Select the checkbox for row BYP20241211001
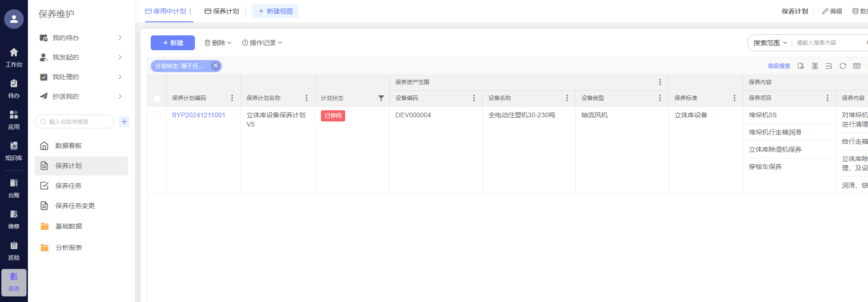Image resolution: width=868 pixels, height=302 pixels. tap(157, 115)
